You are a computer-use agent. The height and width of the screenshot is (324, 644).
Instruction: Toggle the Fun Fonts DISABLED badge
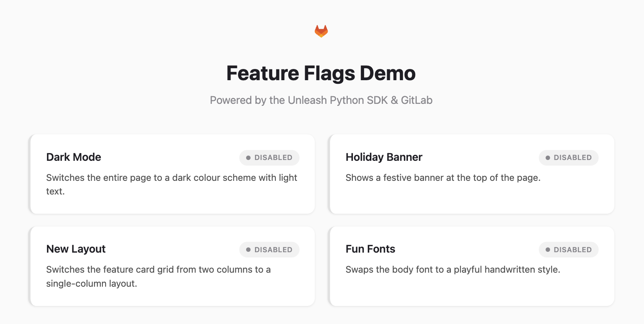(569, 249)
